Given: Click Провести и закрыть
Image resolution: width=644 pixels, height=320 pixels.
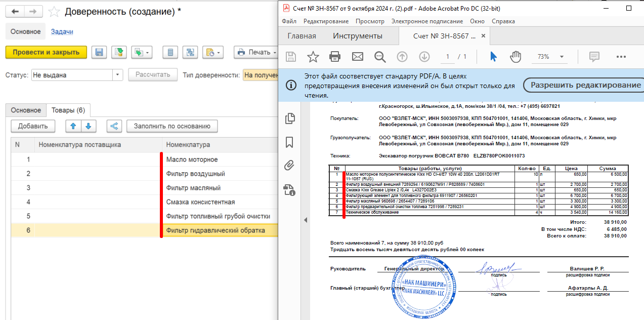Looking at the screenshot, I should [46, 52].
